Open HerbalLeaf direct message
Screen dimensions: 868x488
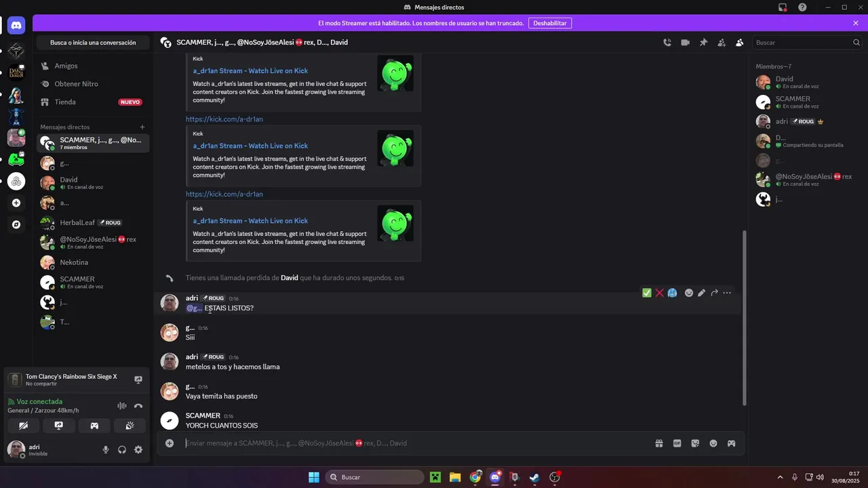click(x=92, y=222)
